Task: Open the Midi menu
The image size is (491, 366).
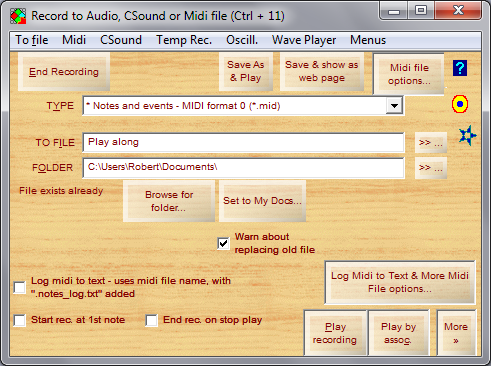Action: click(74, 40)
